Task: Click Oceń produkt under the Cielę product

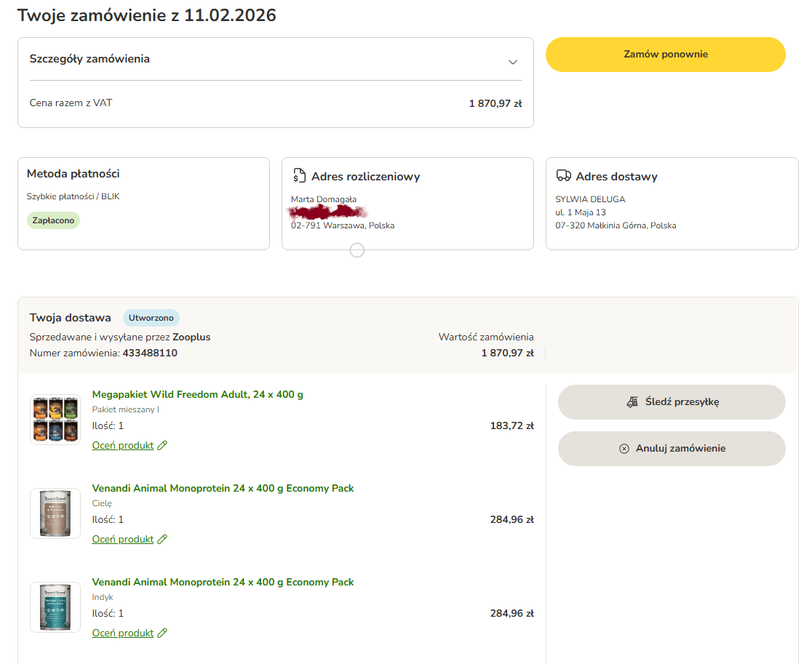Action: pos(123,540)
